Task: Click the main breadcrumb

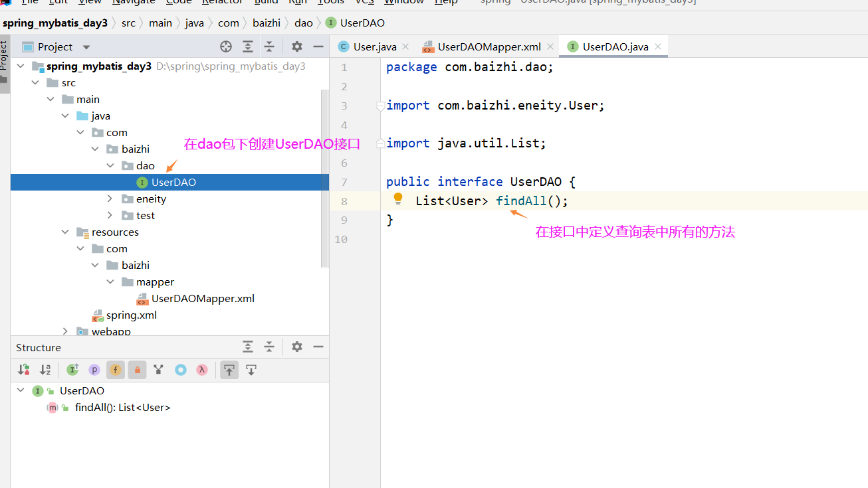Action: pyautogui.click(x=160, y=23)
